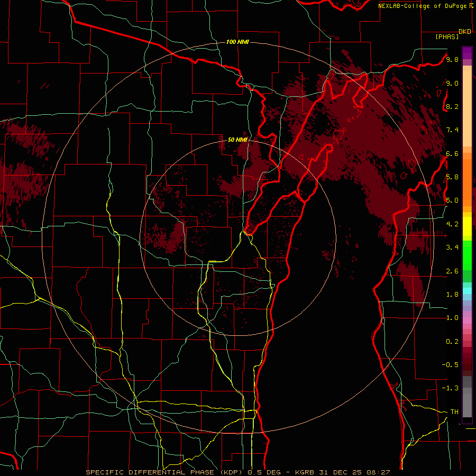476x476 pixels.
Task: Click the '08:27' timestamp in the caption
Action: pos(379,472)
